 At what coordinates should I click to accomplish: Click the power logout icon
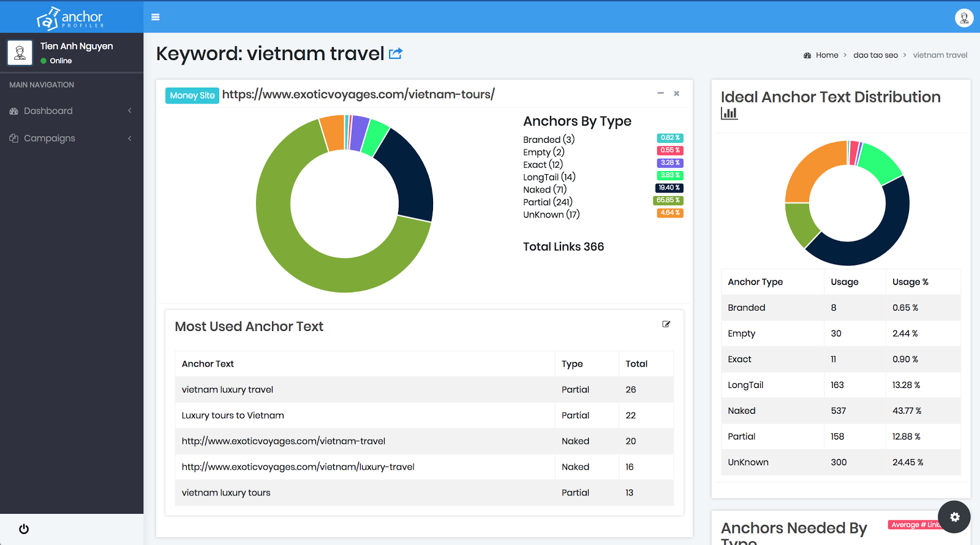[24, 529]
